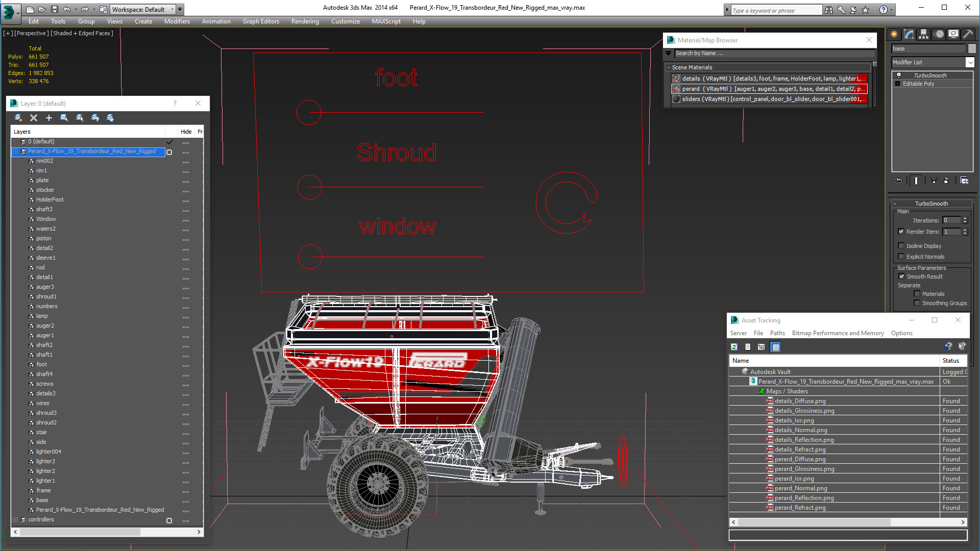Open the Undo history dropdown arrow
This screenshot has width=980, height=551.
[76, 10]
